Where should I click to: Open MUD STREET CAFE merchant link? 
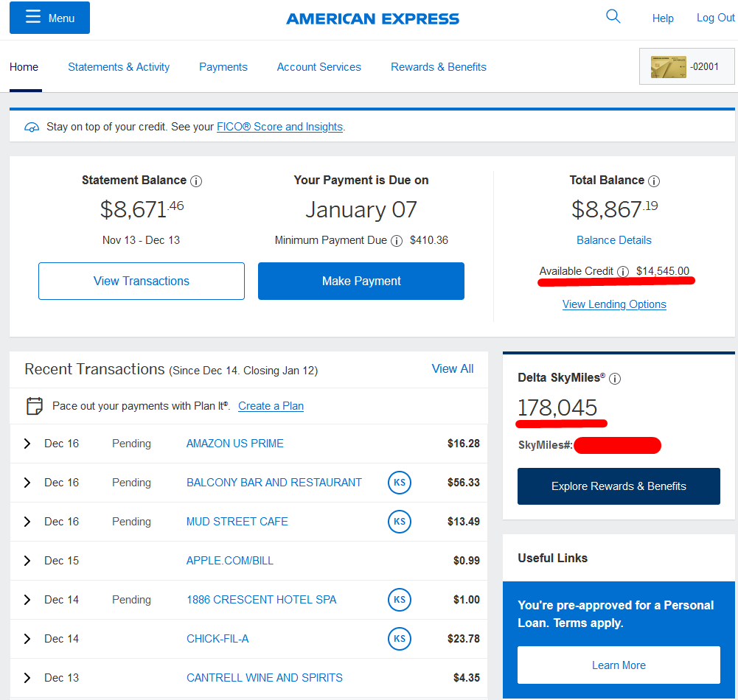(237, 522)
